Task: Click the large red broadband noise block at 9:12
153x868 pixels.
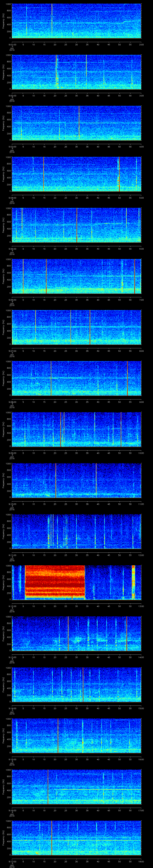Action: 55,582
